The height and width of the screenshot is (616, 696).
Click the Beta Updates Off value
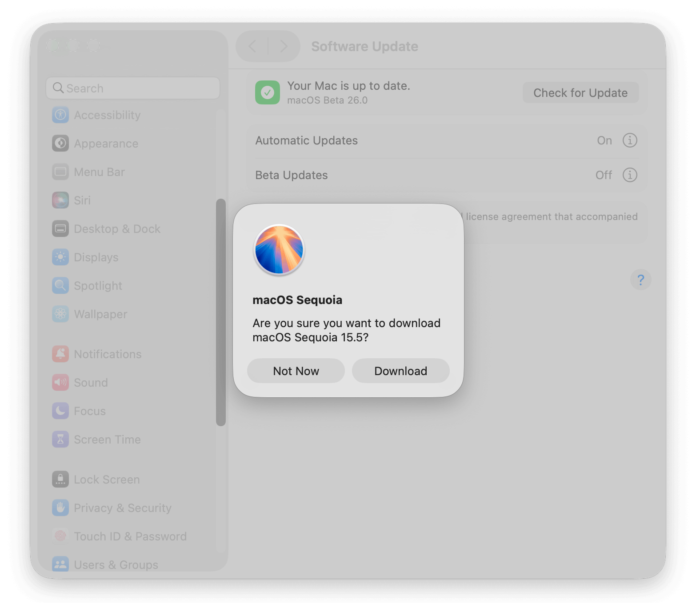coord(604,175)
